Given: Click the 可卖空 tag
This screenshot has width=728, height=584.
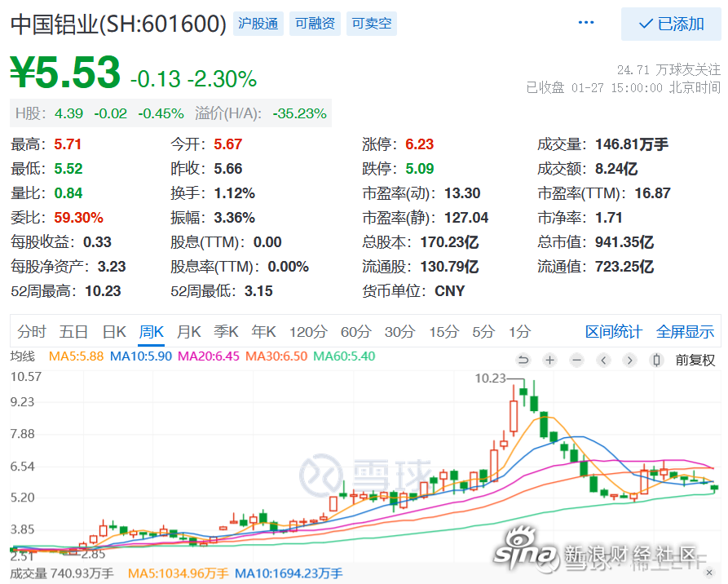Looking at the screenshot, I should (x=372, y=24).
